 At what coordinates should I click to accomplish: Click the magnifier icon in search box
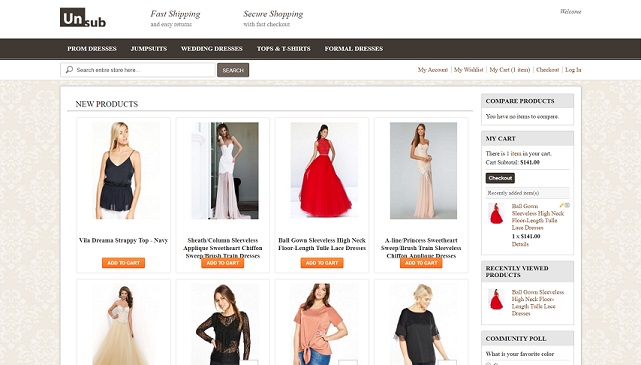(69, 70)
